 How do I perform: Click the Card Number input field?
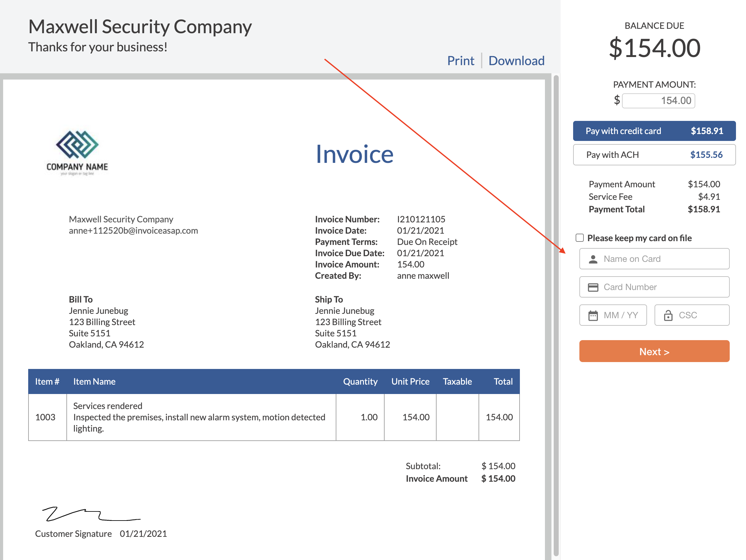(x=655, y=287)
